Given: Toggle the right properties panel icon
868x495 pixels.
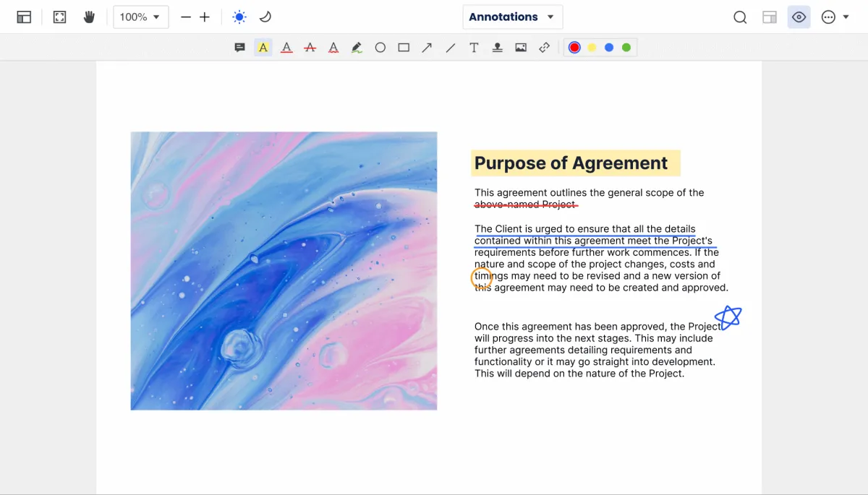Looking at the screenshot, I should click(770, 17).
